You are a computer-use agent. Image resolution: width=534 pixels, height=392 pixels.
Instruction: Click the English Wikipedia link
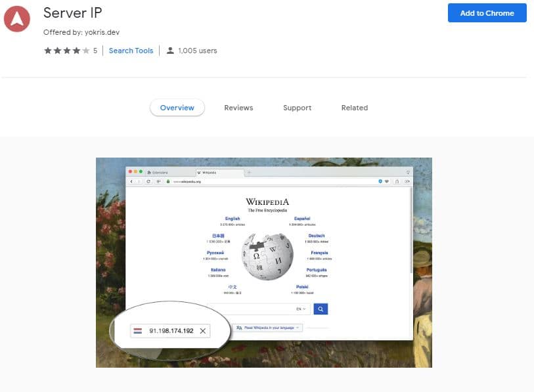coord(233,219)
